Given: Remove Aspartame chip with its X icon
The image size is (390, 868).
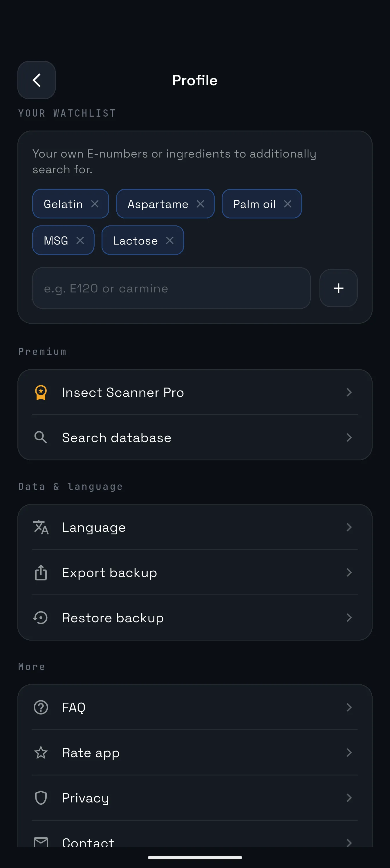Looking at the screenshot, I should click(200, 204).
